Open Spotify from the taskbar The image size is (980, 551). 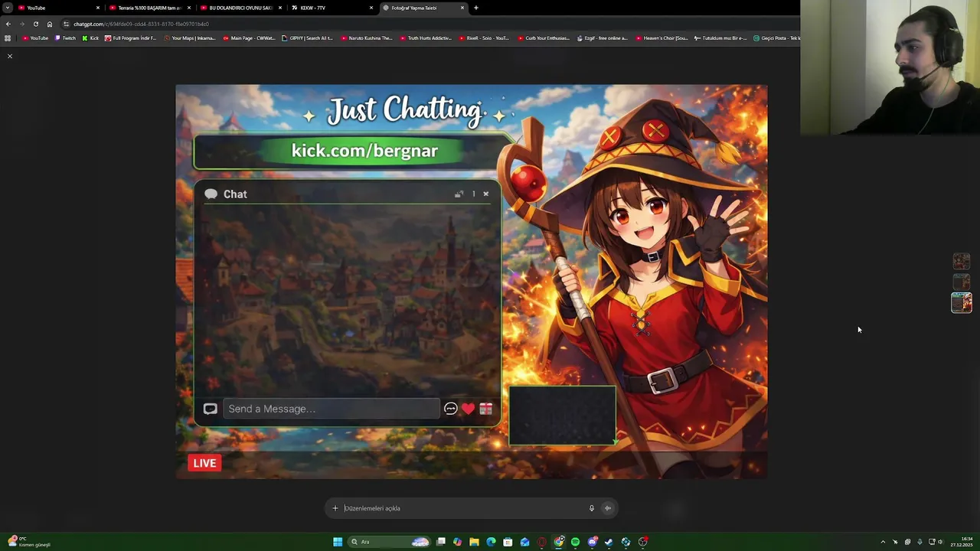pos(575,542)
